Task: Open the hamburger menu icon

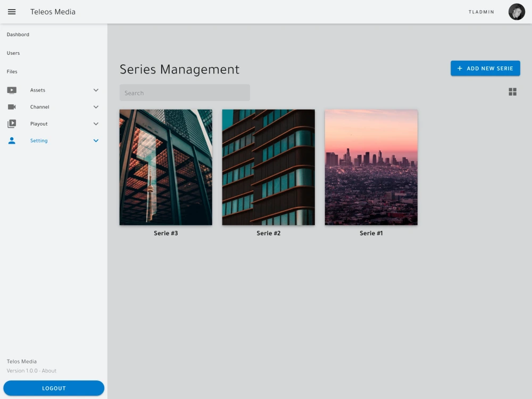Action: (12, 12)
